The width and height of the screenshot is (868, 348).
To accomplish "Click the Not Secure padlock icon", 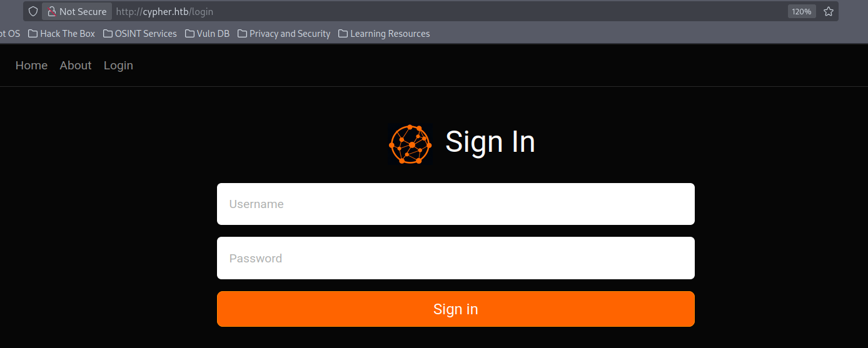I will coord(52,11).
